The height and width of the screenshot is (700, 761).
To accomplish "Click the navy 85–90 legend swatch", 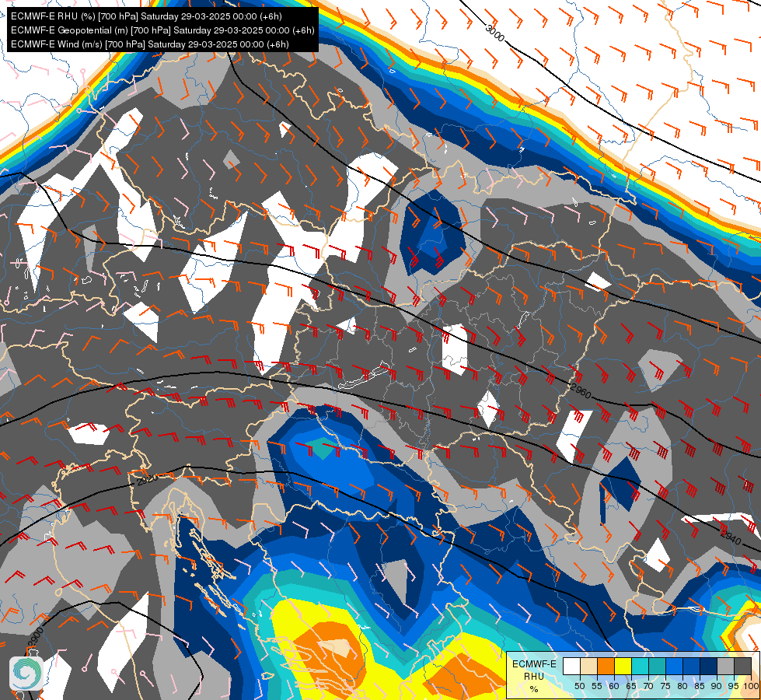I will click(708, 667).
